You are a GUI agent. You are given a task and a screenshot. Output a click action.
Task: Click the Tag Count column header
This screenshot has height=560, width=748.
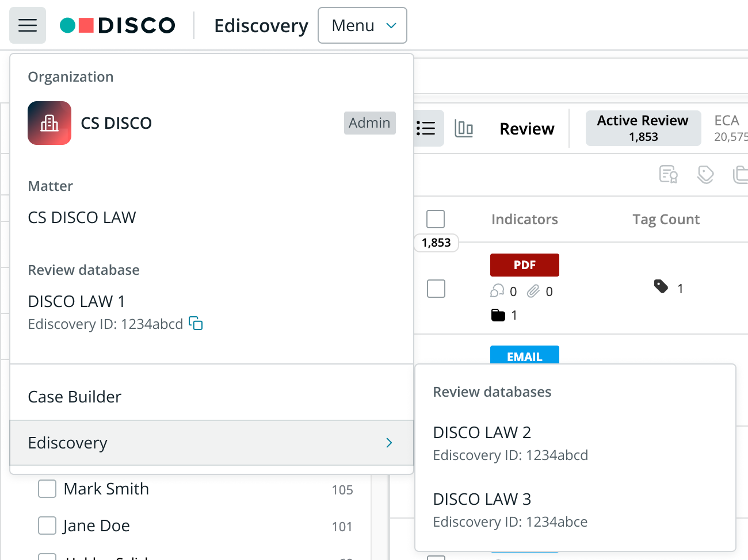pyautogui.click(x=666, y=219)
